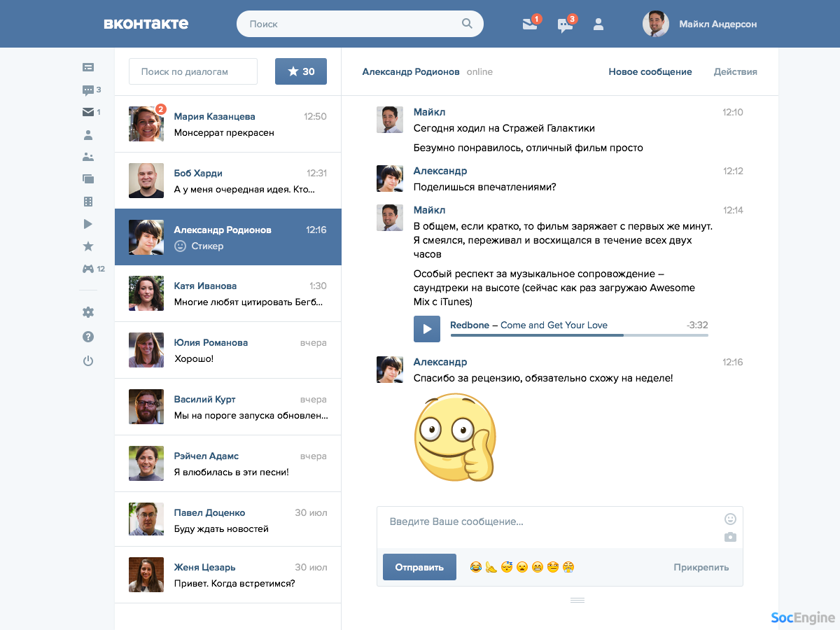Click the Redbone audio track progress bar
Viewport: 840px width, 630px height.
tap(579, 335)
